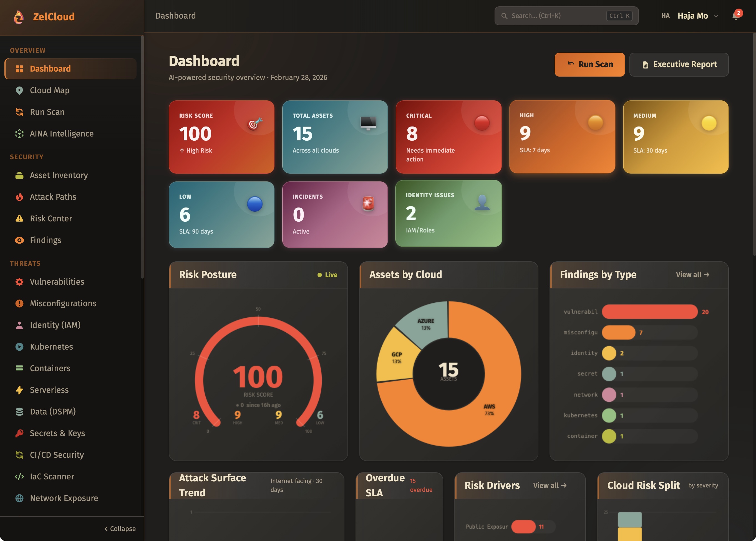Click the Attack Paths flame icon
The width and height of the screenshot is (756, 541).
click(19, 197)
